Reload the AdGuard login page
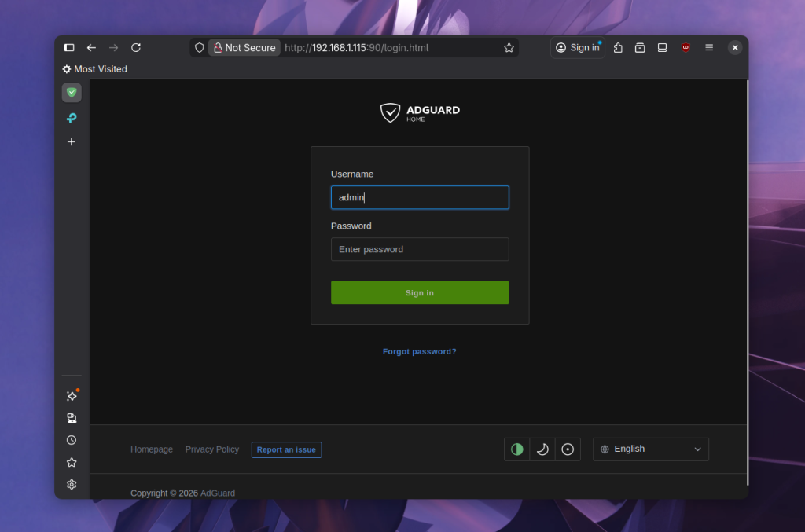 tap(136, 48)
